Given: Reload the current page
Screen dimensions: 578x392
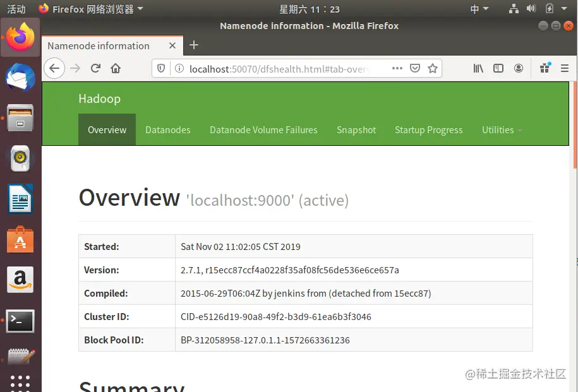Looking at the screenshot, I should (x=95, y=68).
